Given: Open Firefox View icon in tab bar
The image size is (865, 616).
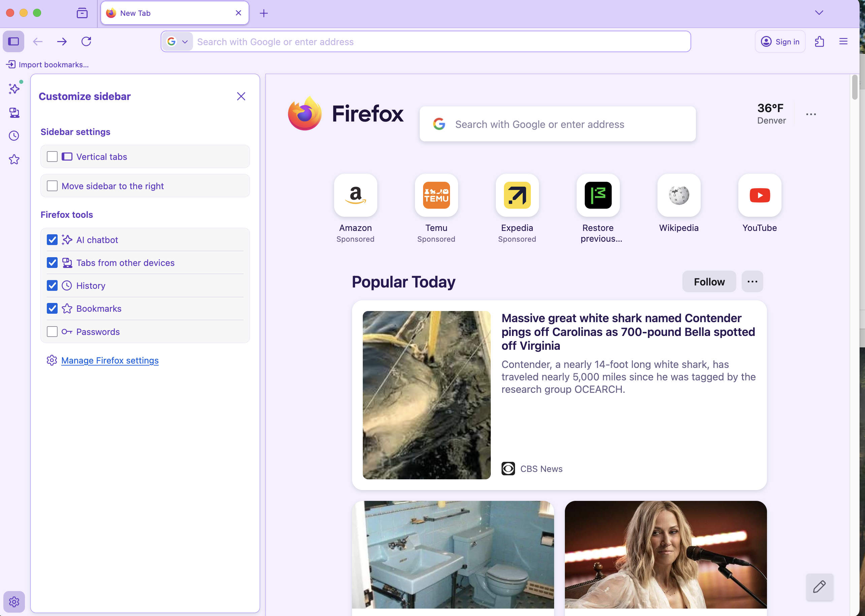Looking at the screenshot, I should 82,13.
